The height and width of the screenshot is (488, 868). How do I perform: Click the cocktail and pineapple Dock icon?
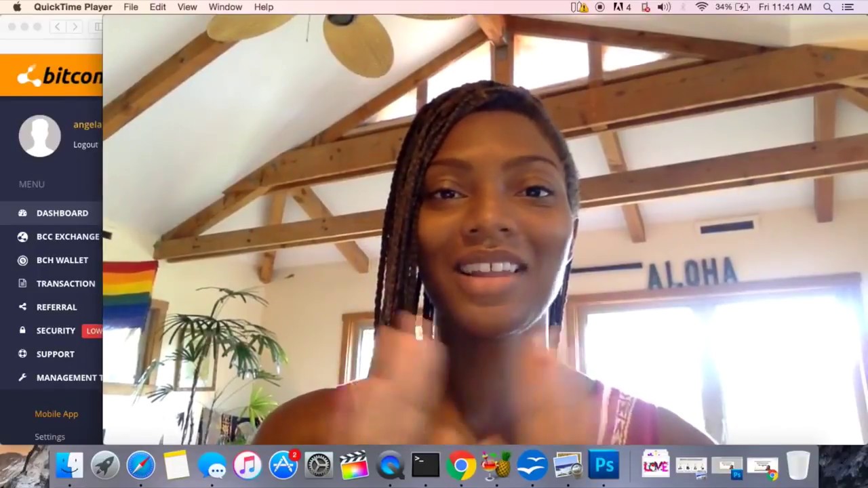[x=496, y=466]
